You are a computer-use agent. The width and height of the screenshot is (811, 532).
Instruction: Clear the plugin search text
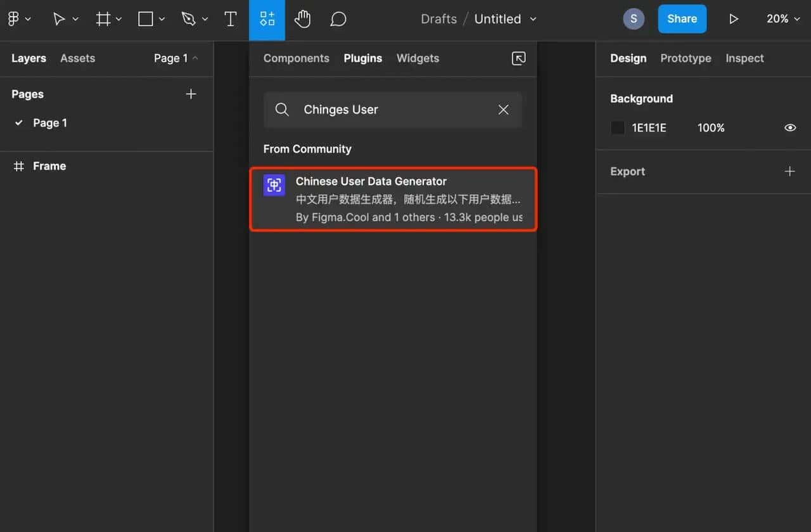(x=503, y=110)
